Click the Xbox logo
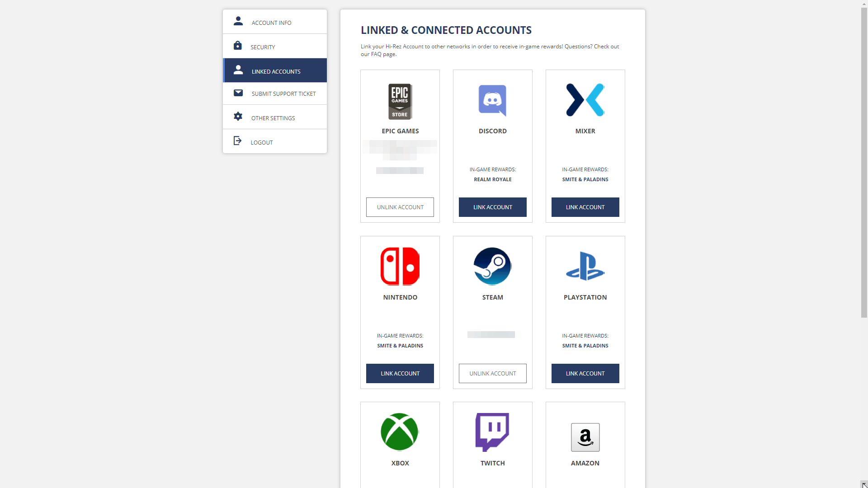This screenshot has width=868, height=488. (400, 432)
